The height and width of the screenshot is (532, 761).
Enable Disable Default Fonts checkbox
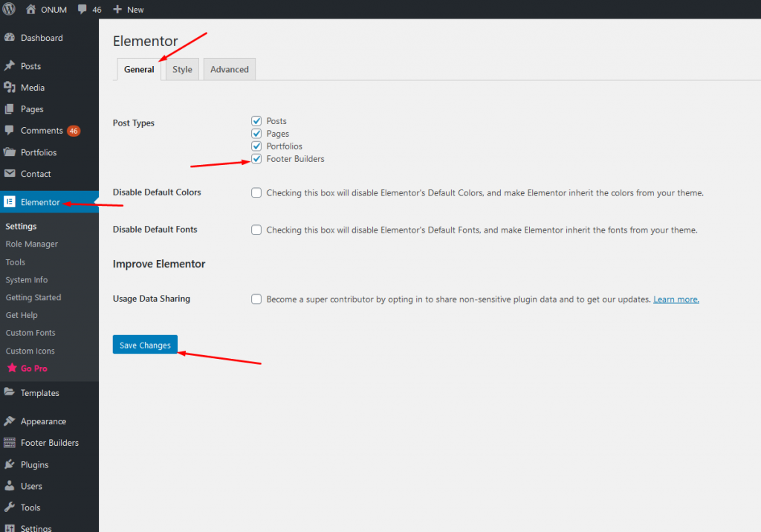[x=256, y=230]
